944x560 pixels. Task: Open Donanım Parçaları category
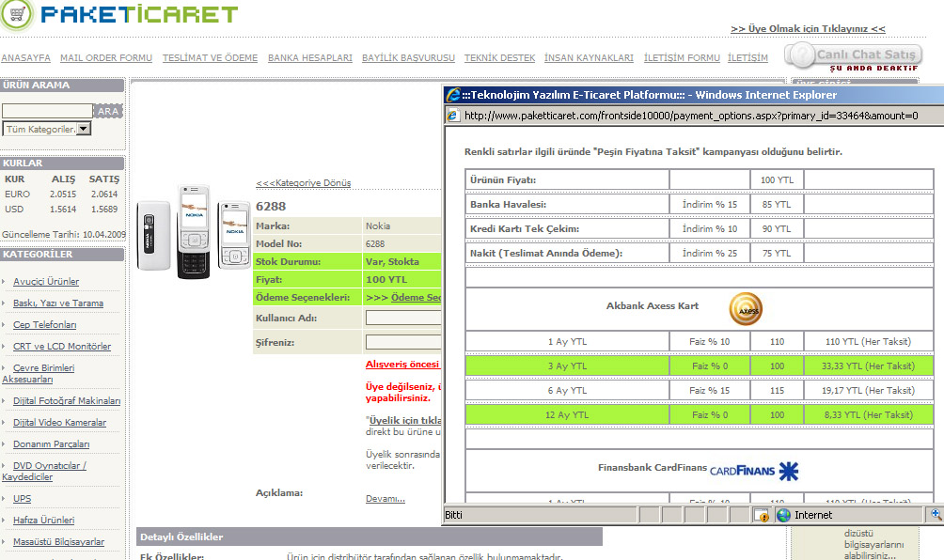(51, 443)
